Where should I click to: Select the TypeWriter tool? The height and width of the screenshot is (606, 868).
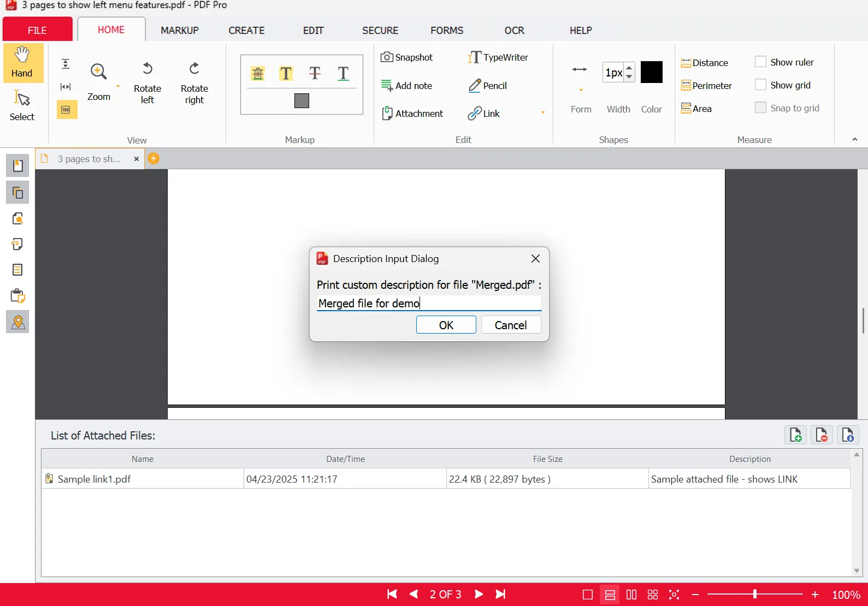pyautogui.click(x=498, y=57)
